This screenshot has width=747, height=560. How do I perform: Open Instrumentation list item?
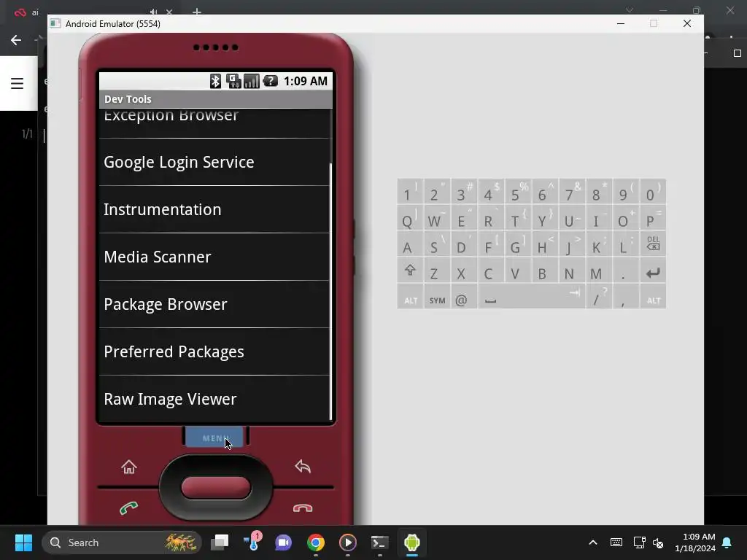coord(214,209)
